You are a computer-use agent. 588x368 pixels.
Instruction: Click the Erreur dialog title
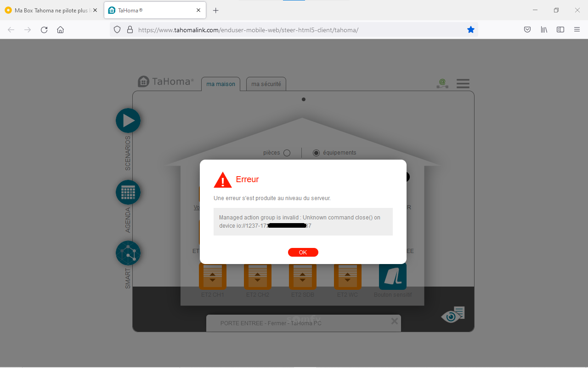(248, 179)
